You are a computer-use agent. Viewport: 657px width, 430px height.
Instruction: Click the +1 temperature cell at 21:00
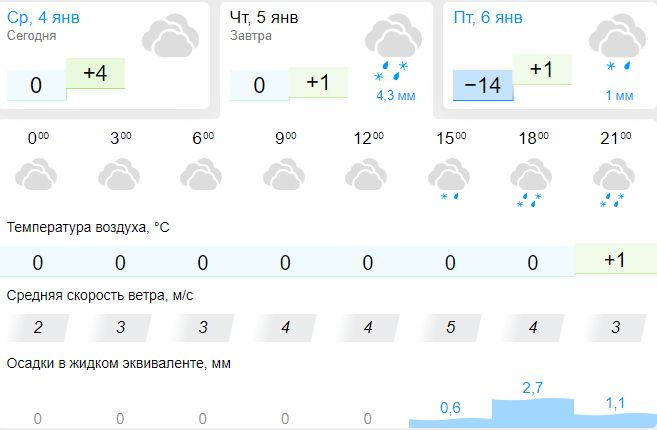coord(616,259)
